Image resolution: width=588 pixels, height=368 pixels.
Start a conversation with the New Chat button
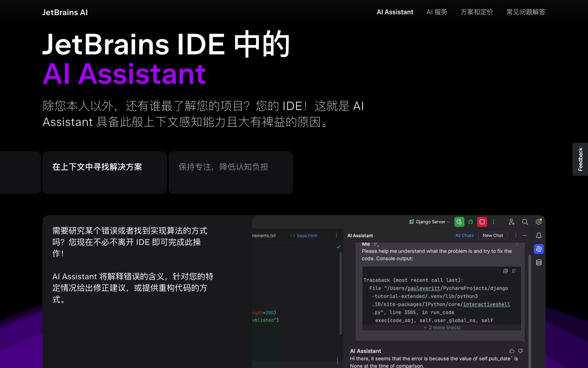click(x=493, y=235)
